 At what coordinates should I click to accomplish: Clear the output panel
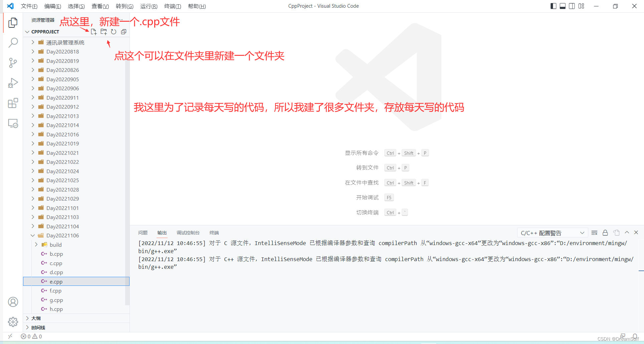[x=594, y=233]
